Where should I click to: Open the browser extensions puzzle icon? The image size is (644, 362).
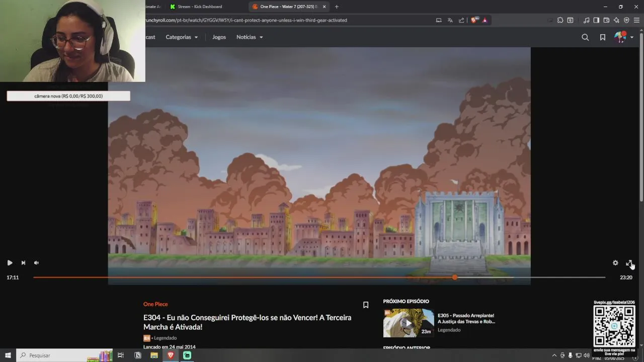pyautogui.click(x=560, y=20)
